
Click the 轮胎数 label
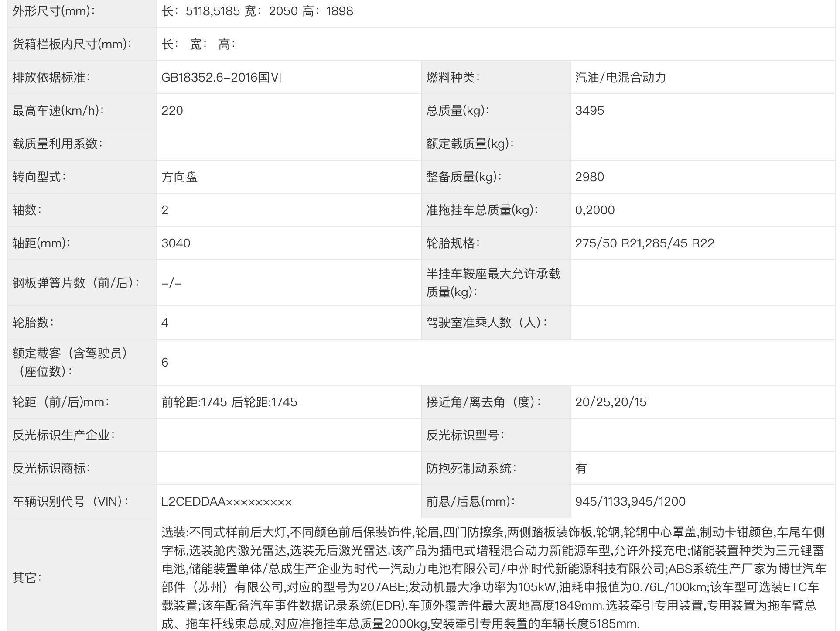(33, 323)
